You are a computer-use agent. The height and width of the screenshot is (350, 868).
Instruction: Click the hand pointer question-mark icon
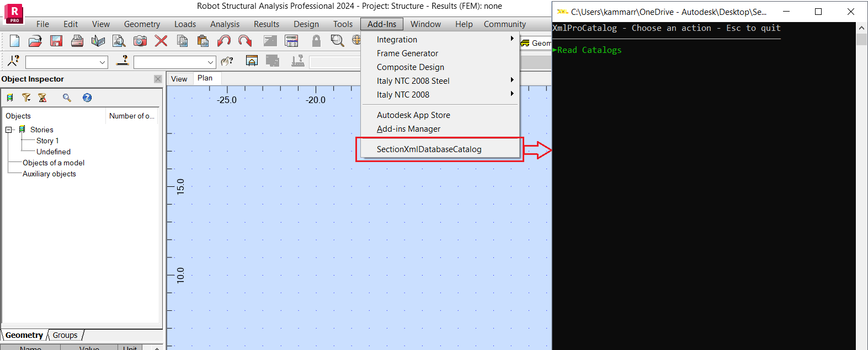point(227,61)
